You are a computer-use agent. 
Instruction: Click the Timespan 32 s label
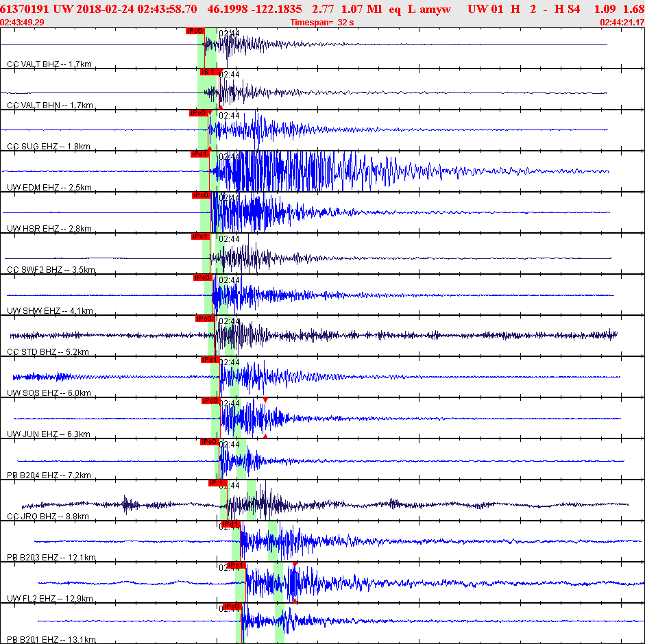[x=322, y=23]
